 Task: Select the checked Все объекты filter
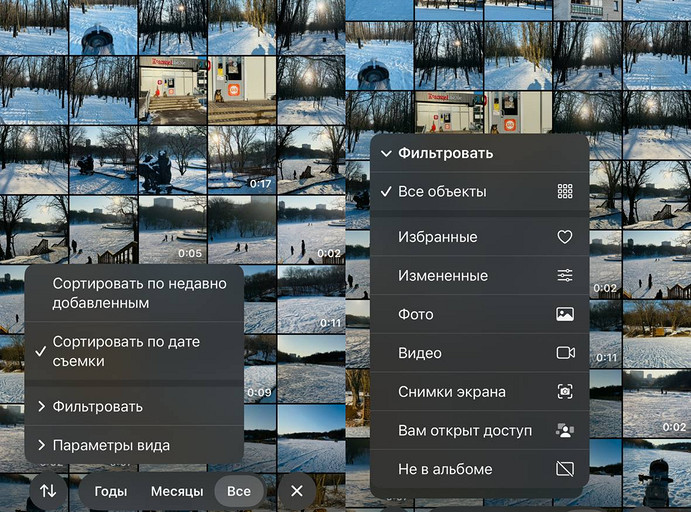442,191
